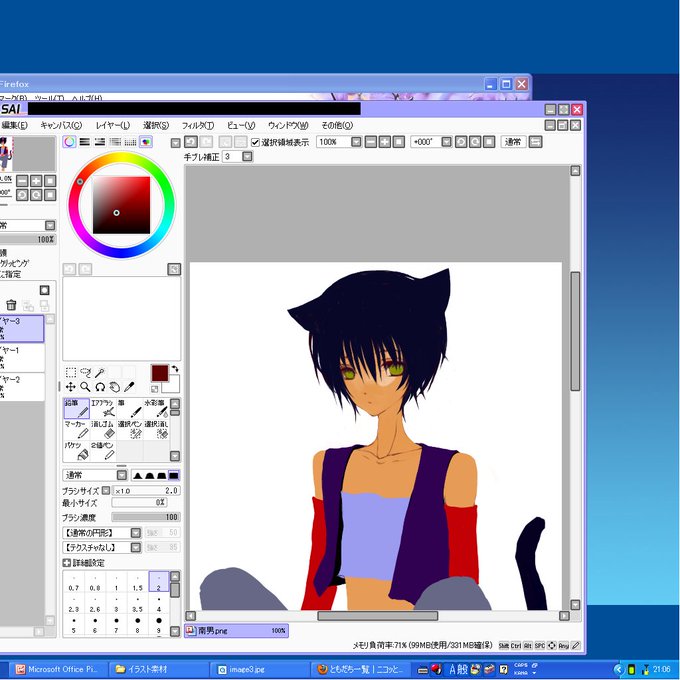The height and width of the screenshot is (680, 680).
Task: Reset canvas zoom square button in toolbar
Action: (x=399, y=142)
